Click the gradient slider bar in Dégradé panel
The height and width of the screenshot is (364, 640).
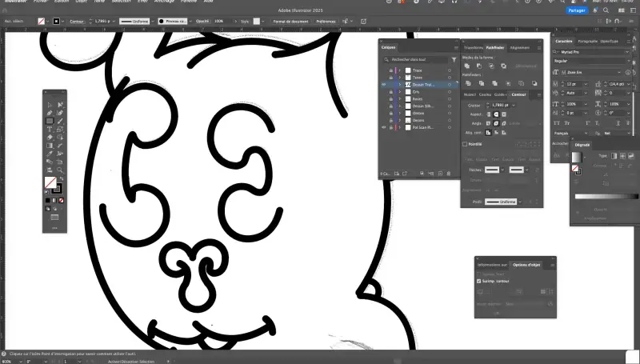click(x=606, y=197)
